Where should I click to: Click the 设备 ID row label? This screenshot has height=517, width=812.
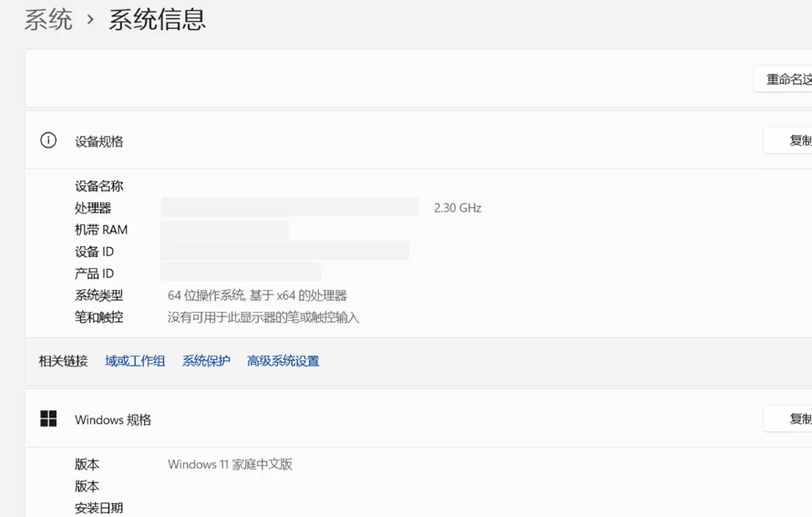pyautogui.click(x=94, y=252)
